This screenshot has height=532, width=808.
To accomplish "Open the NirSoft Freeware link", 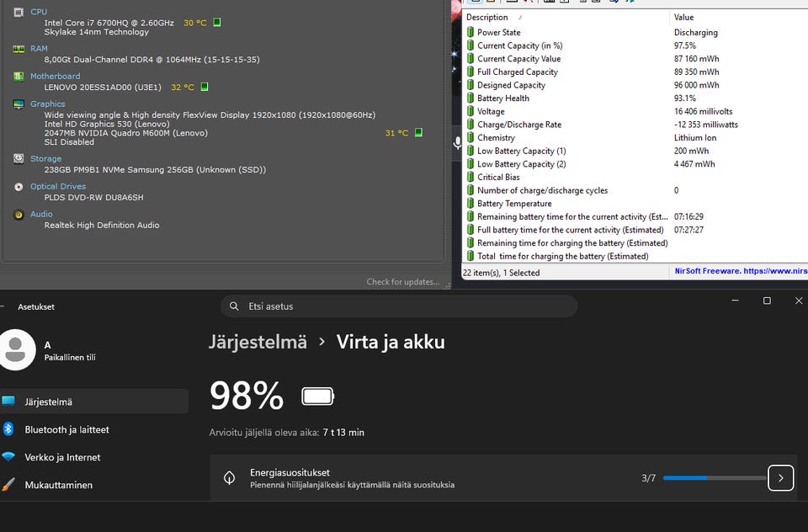I will pyautogui.click(x=741, y=271).
